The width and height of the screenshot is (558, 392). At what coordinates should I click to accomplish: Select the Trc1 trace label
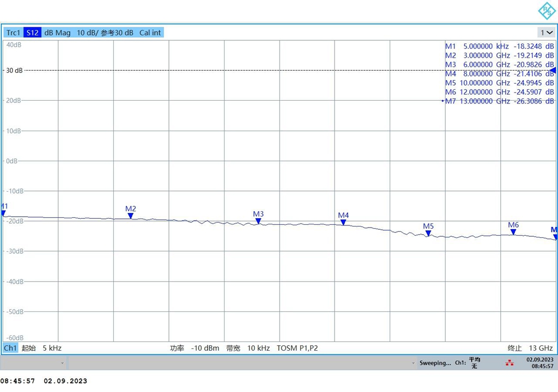(x=14, y=33)
